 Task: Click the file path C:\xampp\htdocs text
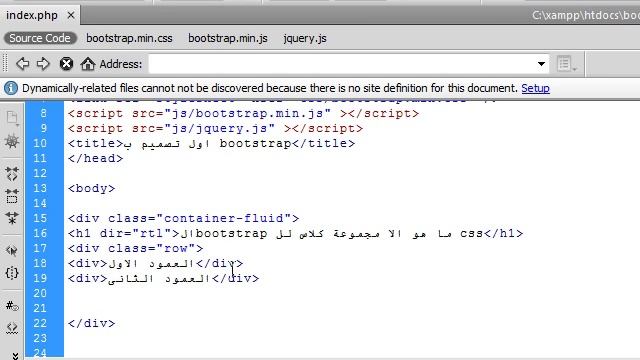[x=585, y=16]
